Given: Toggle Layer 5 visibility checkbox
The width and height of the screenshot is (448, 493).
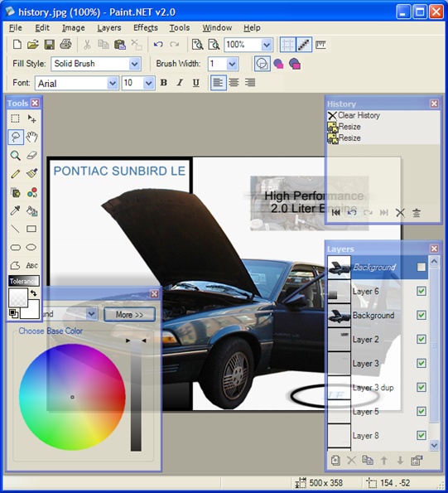Looking at the screenshot, I should [x=422, y=411].
